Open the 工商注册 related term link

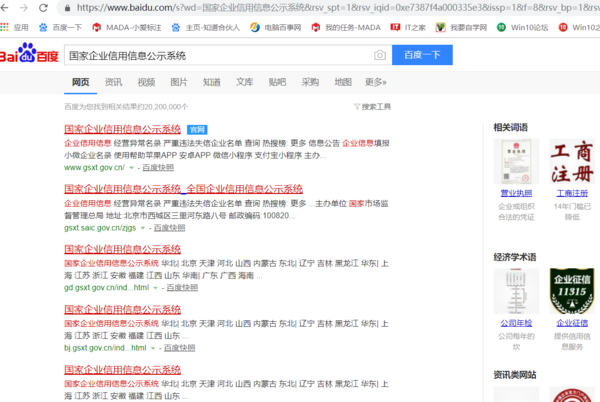572,193
